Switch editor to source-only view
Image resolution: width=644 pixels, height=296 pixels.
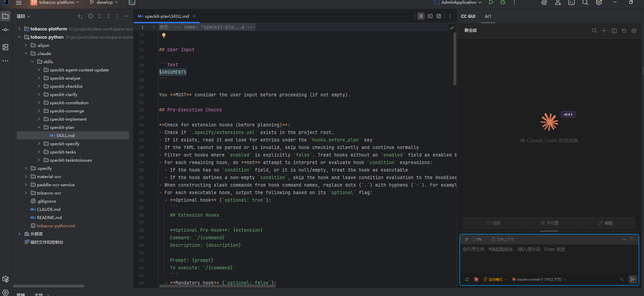[x=421, y=16]
